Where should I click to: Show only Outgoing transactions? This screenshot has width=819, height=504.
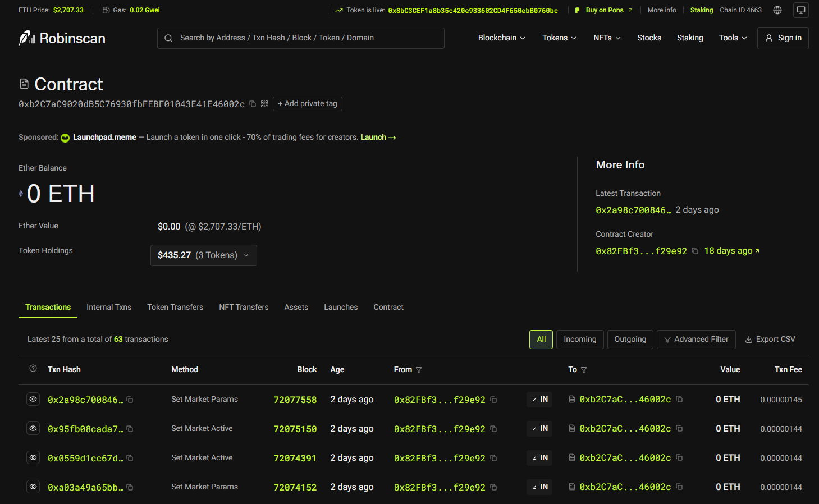[x=630, y=340]
